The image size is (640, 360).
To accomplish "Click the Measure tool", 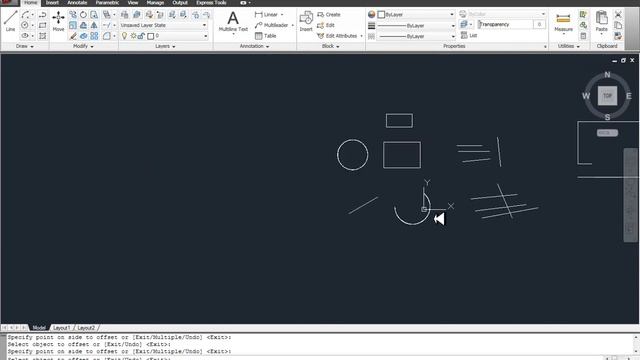I will (563, 21).
